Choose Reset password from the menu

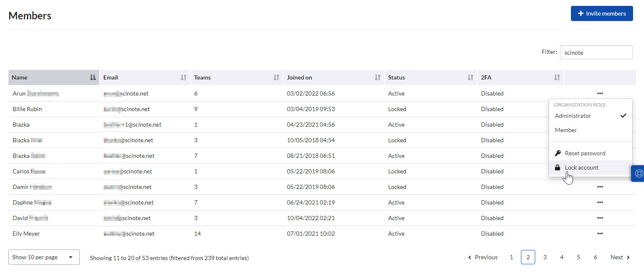(585, 153)
